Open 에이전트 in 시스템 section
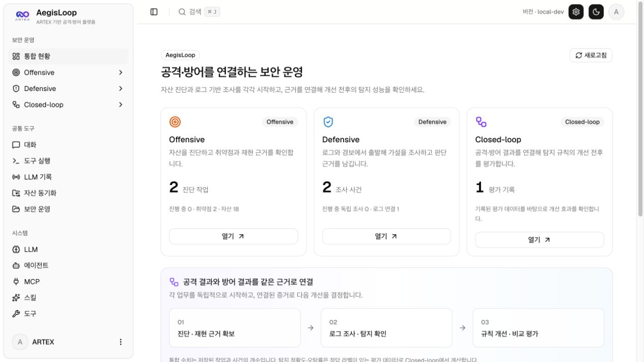Viewport: 644px width, 362px height. click(69, 265)
